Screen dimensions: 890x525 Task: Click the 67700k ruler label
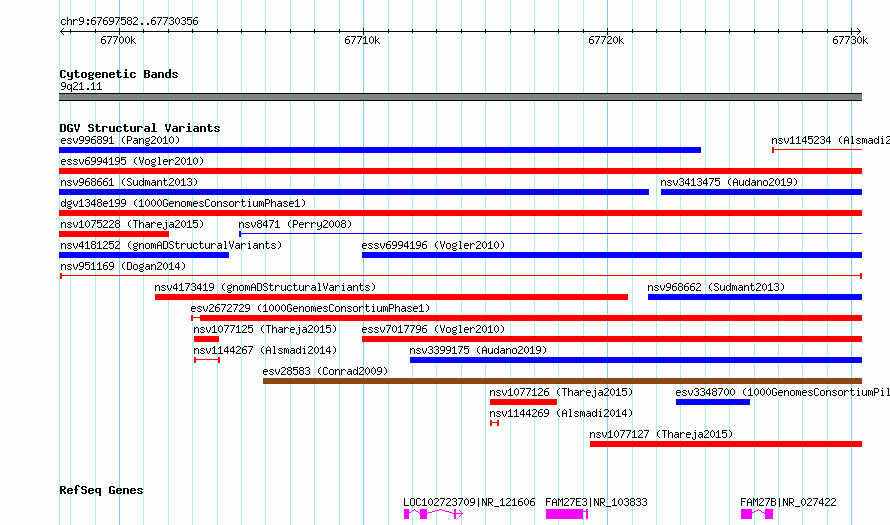click(118, 40)
